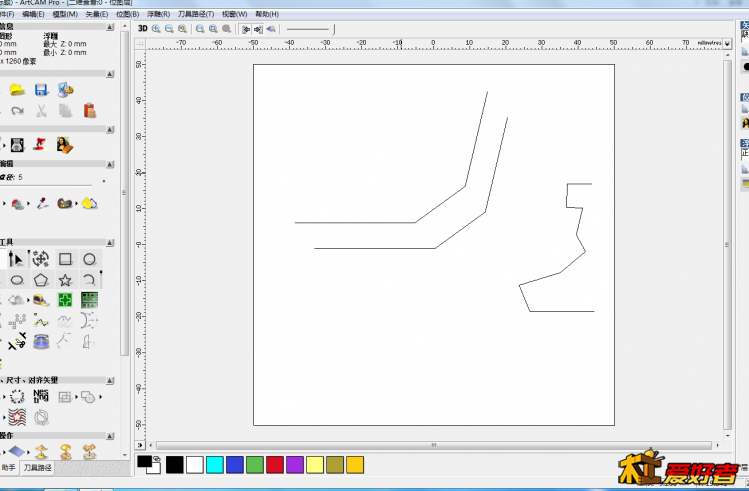Click the yellow spline smoothing icon

[x=41, y=321]
